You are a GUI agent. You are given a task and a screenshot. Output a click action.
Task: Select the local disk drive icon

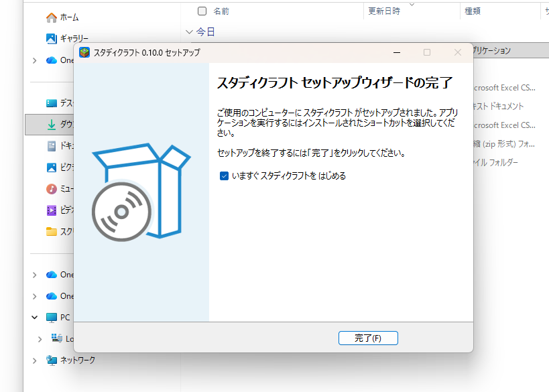pos(57,338)
